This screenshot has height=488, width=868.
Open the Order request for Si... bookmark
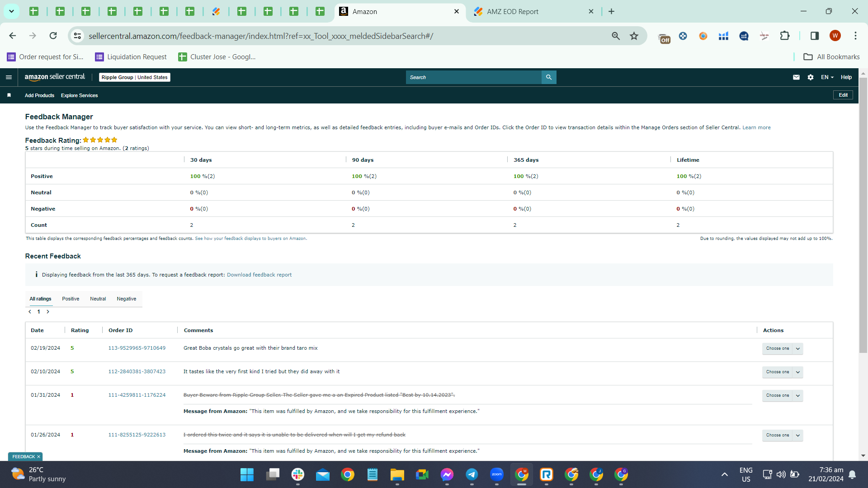45,57
